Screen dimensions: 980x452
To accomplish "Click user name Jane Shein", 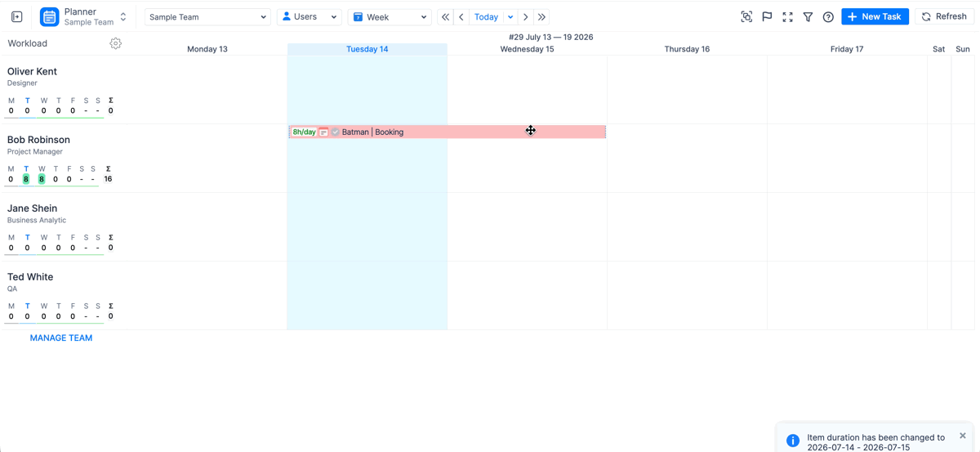I will coord(32,208).
